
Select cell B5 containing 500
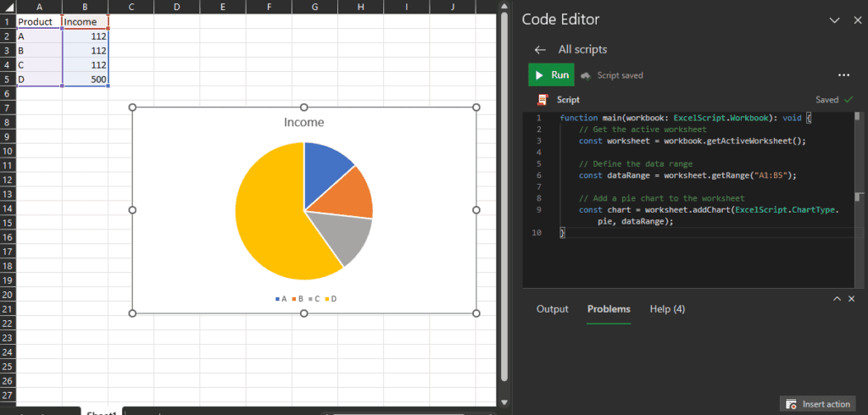(x=85, y=79)
